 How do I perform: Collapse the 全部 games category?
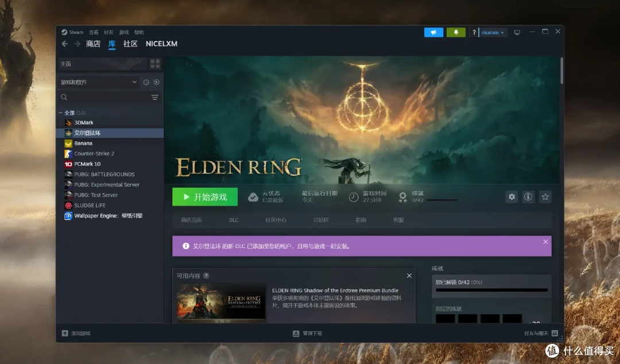click(x=60, y=113)
